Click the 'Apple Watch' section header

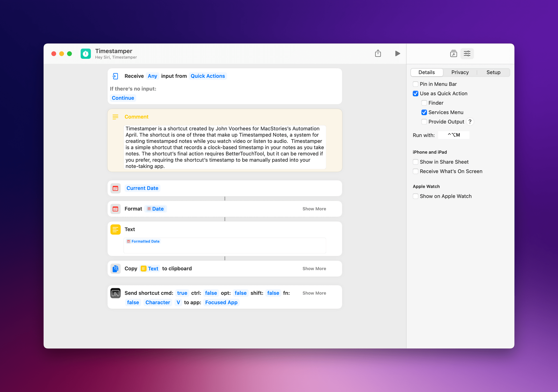[x=426, y=186]
